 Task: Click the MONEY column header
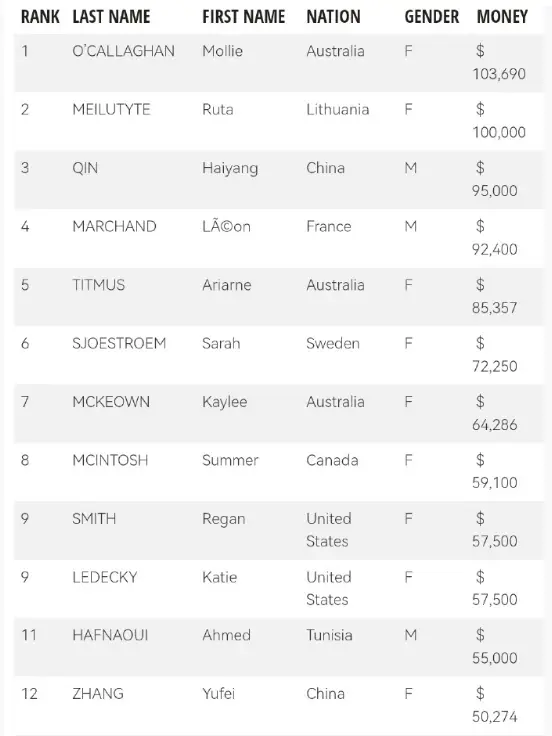[x=502, y=17]
